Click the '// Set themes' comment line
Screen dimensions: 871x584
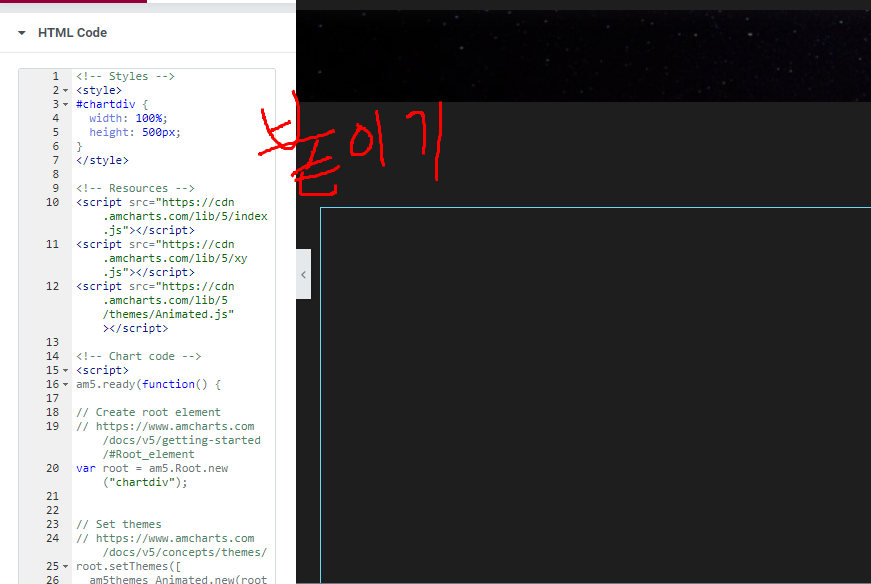(x=118, y=524)
